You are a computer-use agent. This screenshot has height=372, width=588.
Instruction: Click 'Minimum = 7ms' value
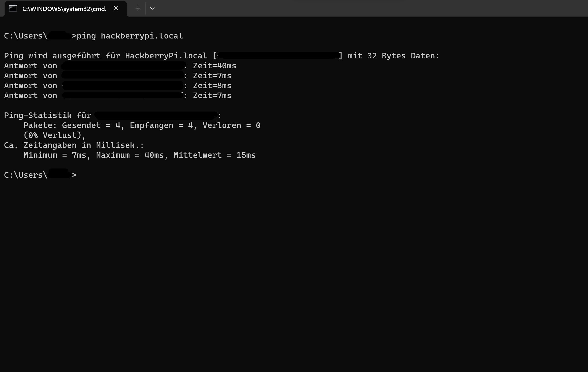tap(55, 155)
